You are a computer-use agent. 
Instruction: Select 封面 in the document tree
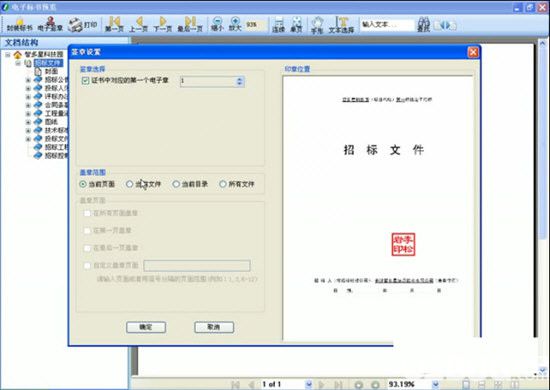(51, 72)
